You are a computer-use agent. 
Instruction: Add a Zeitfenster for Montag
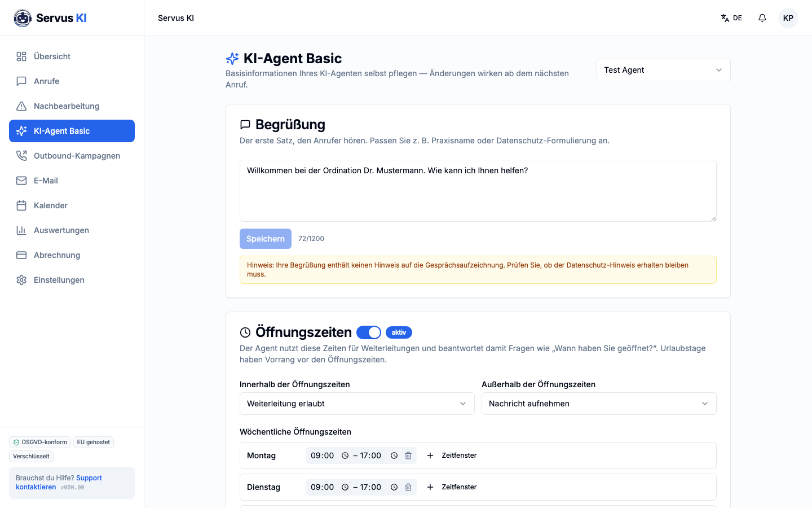coord(452,456)
